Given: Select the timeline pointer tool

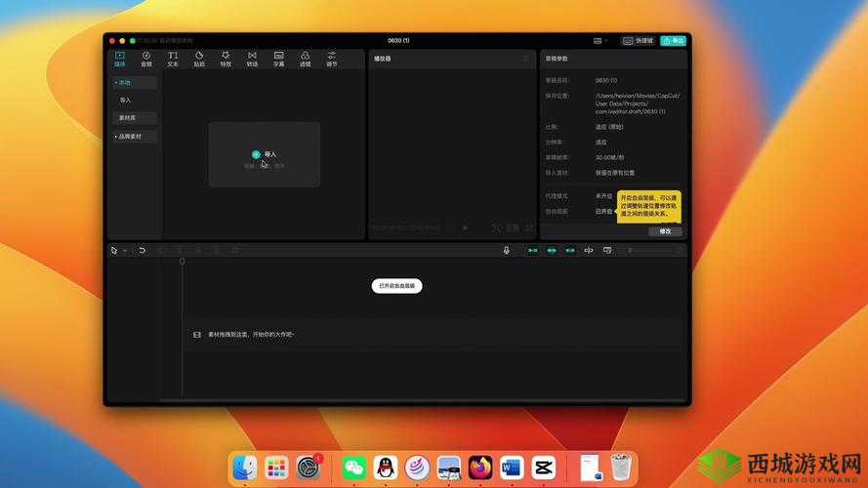Looking at the screenshot, I should [x=114, y=251].
